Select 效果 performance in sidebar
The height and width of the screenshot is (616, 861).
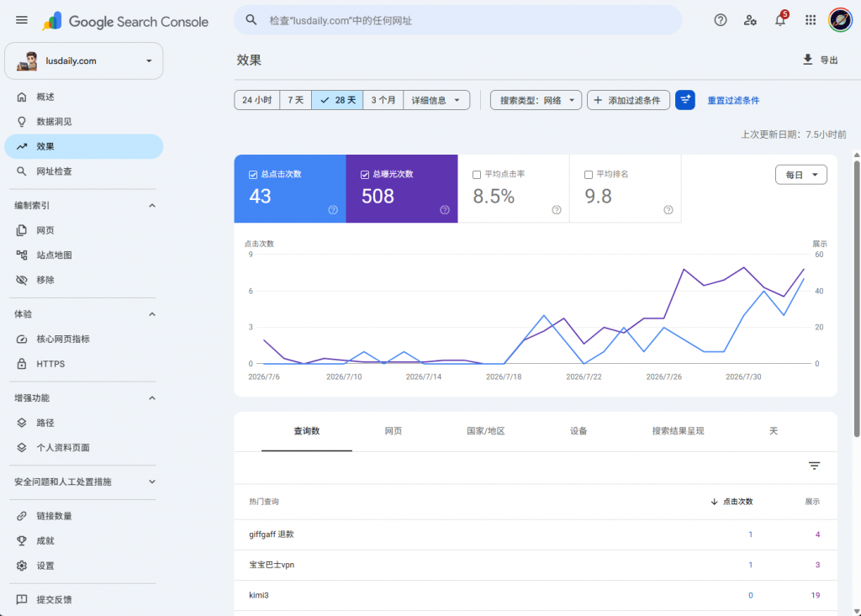click(x=83, y=146)
